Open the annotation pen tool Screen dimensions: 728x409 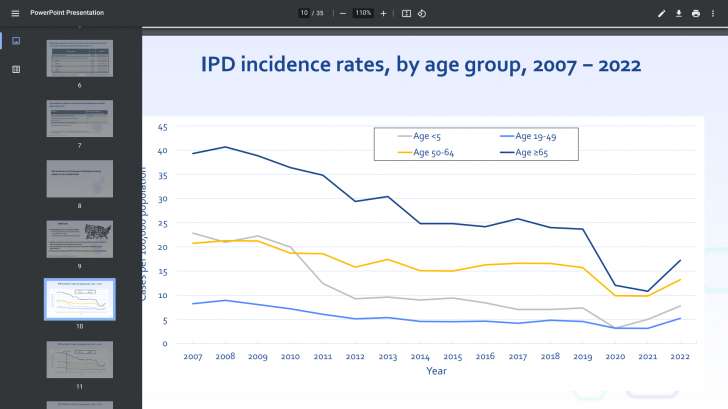[x=661, y=13]
